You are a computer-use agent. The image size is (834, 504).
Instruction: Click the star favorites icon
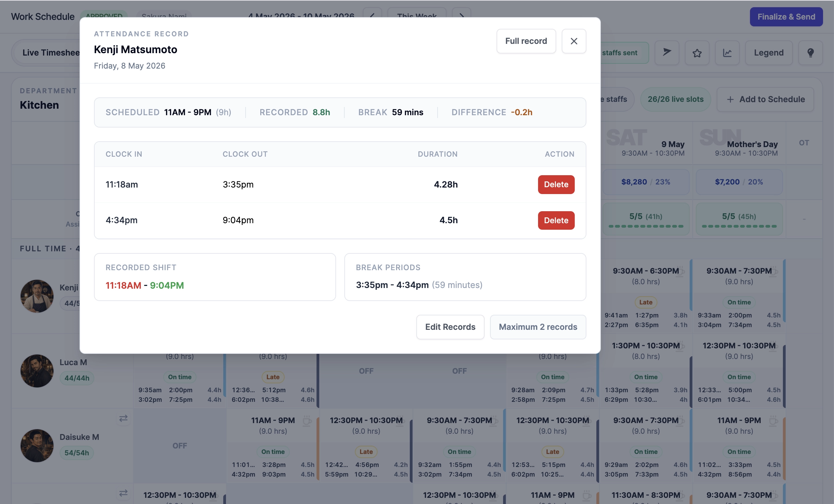[x=697, y=52]
